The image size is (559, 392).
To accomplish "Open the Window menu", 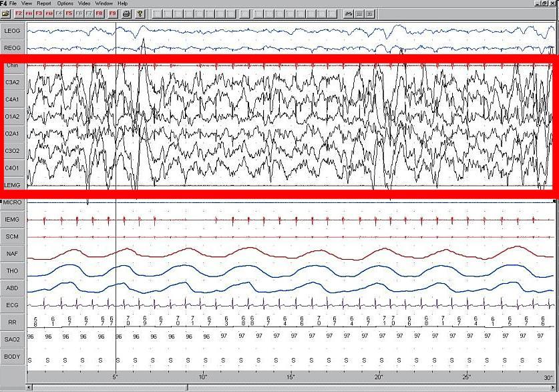I will click(104, 3).
